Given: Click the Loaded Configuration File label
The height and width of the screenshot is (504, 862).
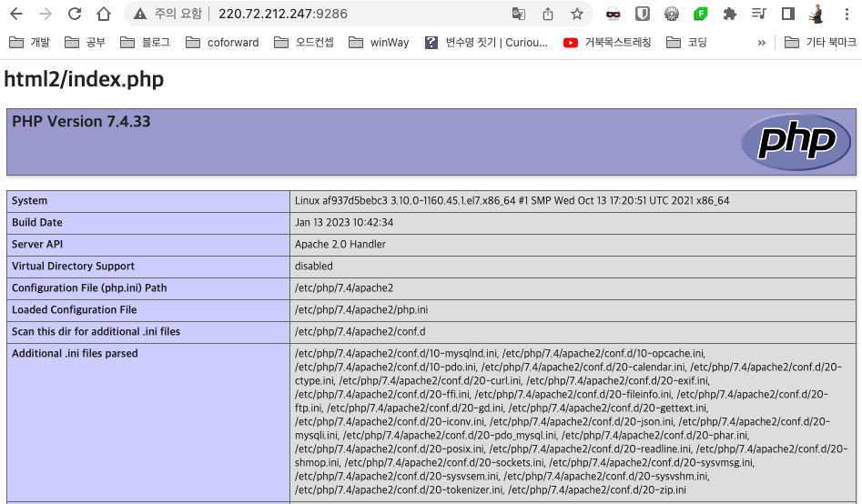Looking at the screenshot, I should [x=75, y=310].
